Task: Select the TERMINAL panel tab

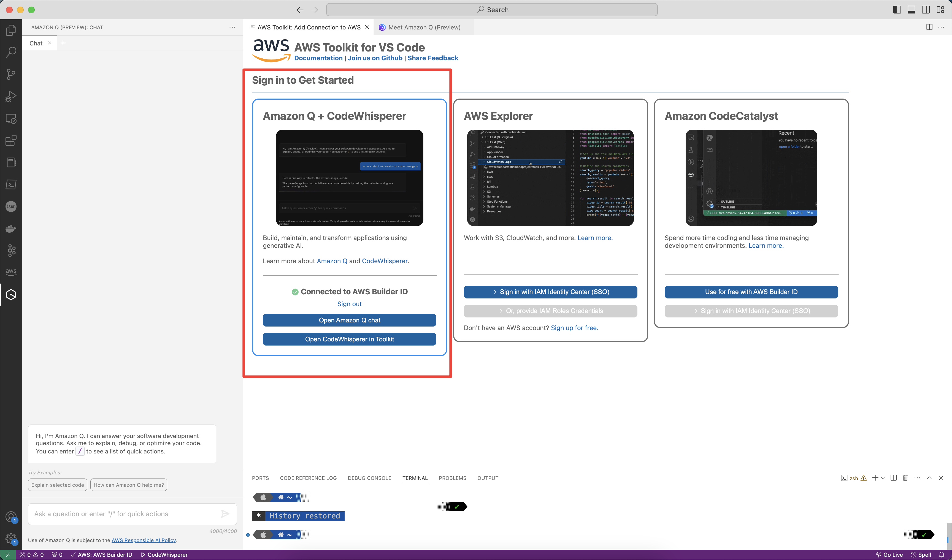Action: pyautogui.click(x=415, y=478)
